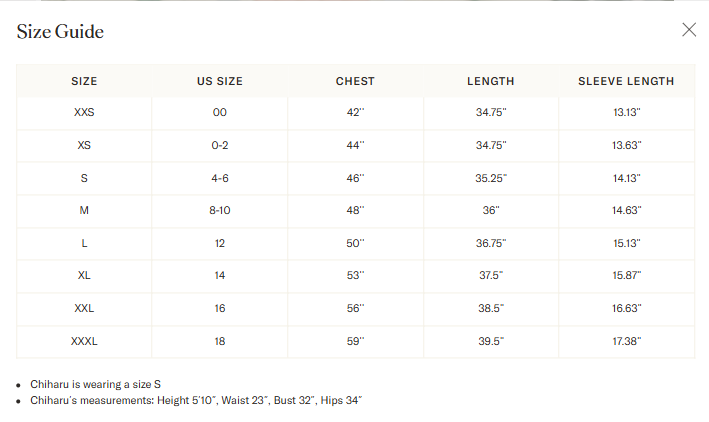Image resolution: width=709 pixels, height=422 pixels.
Task: Select the M size cell
Action: [84, 210]
